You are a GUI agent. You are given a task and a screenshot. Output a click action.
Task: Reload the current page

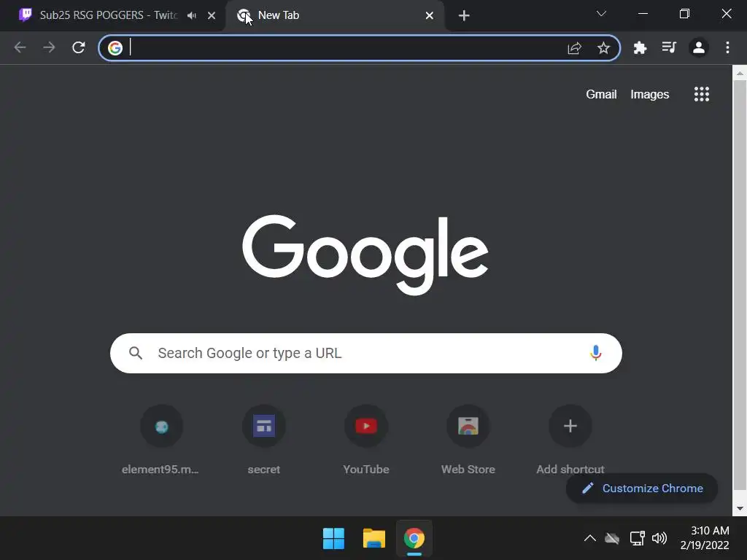tap(79, 47)
